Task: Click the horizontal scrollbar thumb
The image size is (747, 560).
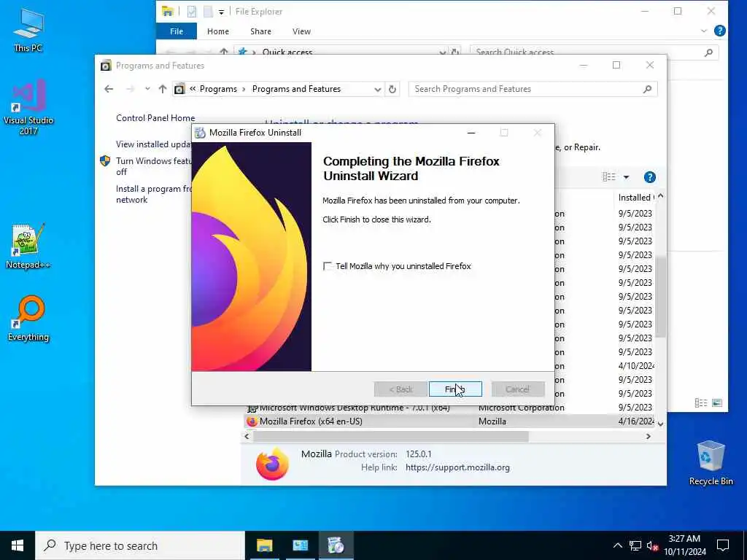Action: pyautogui.click(x=391, y=436)
